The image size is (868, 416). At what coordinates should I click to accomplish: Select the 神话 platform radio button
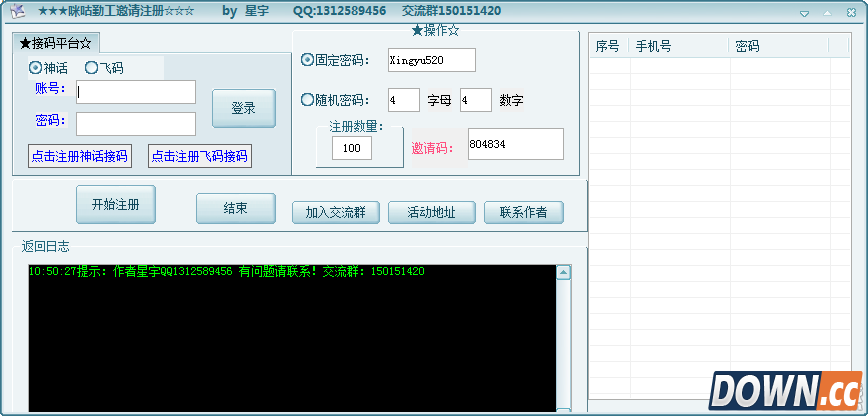coord(36,68)
